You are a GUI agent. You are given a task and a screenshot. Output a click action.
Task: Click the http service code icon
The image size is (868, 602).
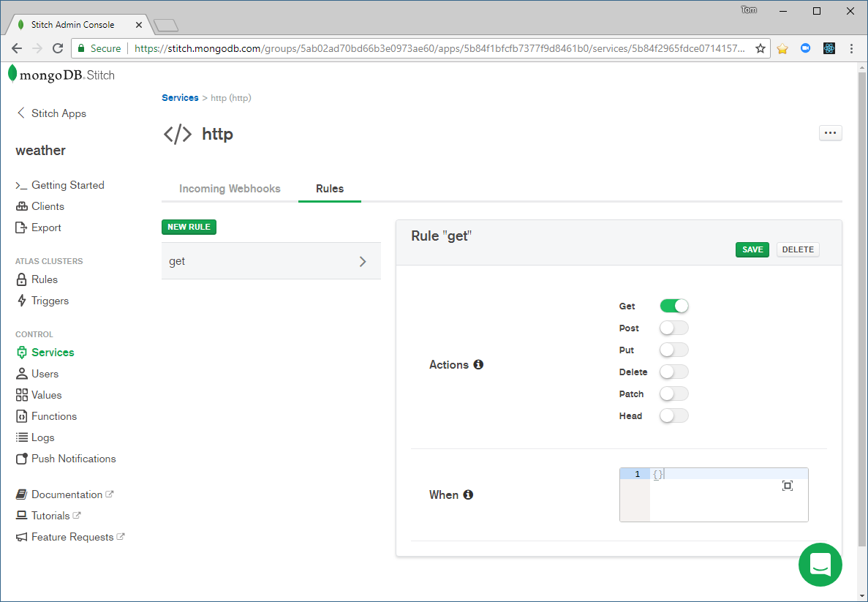[178, 134]
